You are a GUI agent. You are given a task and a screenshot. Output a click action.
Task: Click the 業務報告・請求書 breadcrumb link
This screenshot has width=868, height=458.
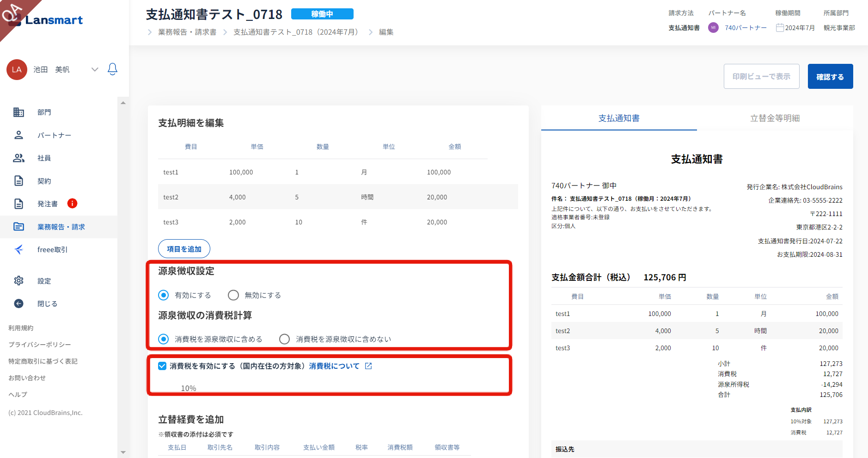tap(187, 32)
